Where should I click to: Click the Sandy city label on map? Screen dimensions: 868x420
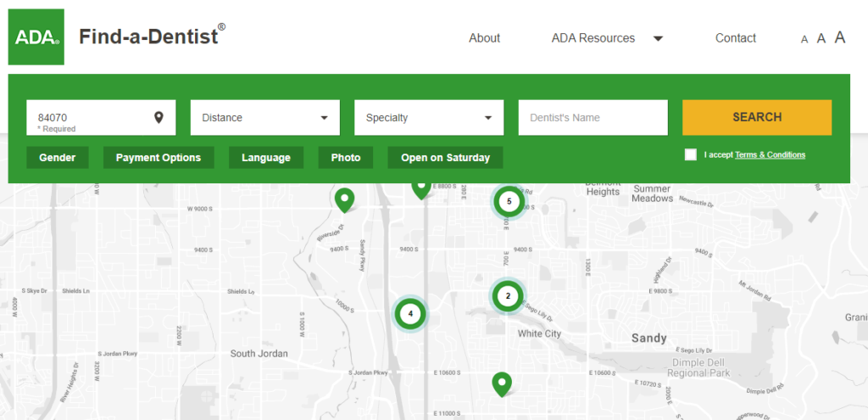pyautogui.click(x=649, y=338)
